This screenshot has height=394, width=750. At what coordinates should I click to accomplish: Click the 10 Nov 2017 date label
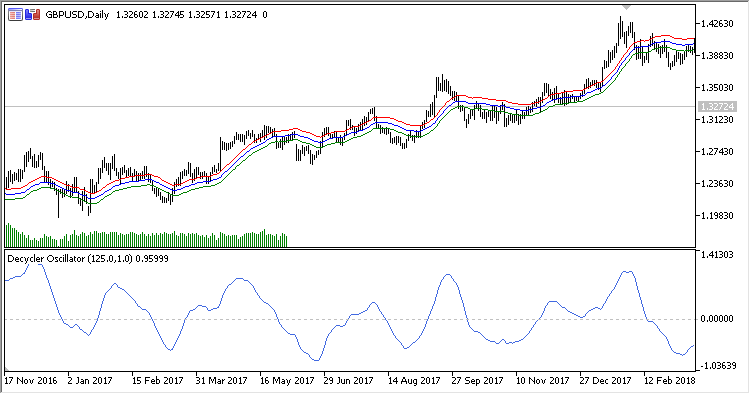[542, 381]
